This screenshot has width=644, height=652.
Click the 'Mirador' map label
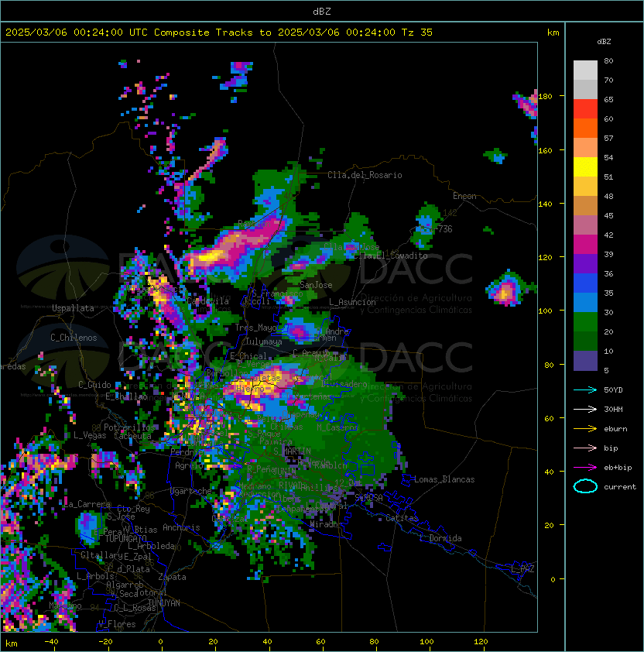tap(327, 524)
